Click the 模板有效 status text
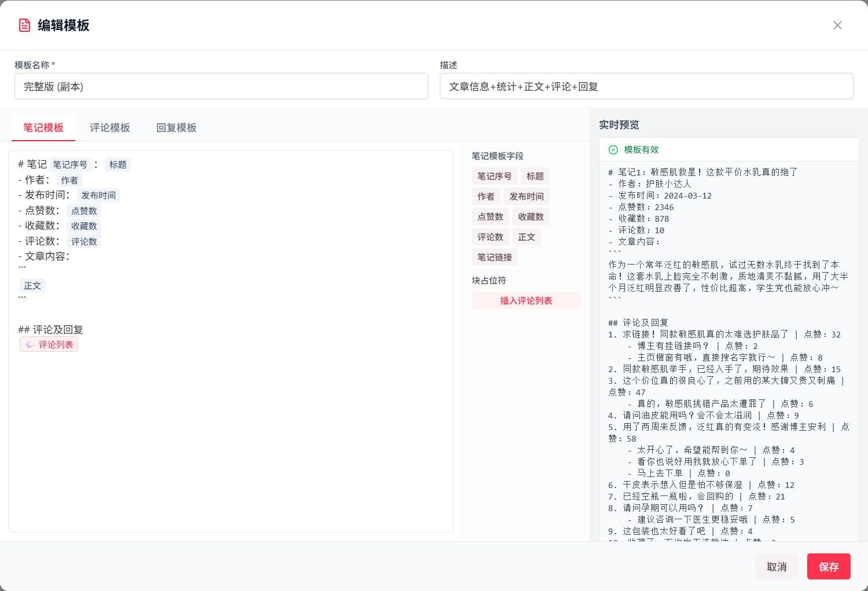Image resolution: width=868 pixels, height=591 pixels. tap(641, 149)
